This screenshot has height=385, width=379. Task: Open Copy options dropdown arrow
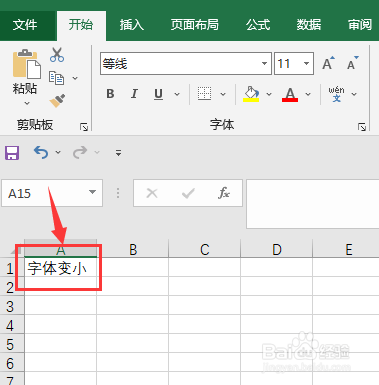tap(75, 78)
